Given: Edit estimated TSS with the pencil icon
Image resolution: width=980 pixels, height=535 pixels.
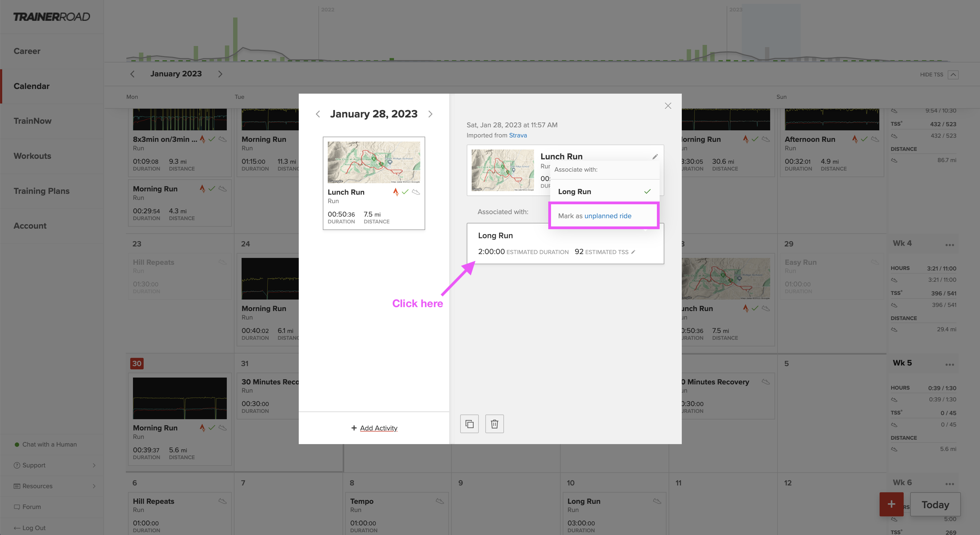Looking at the screenshot, I should (x=633, y=252).
